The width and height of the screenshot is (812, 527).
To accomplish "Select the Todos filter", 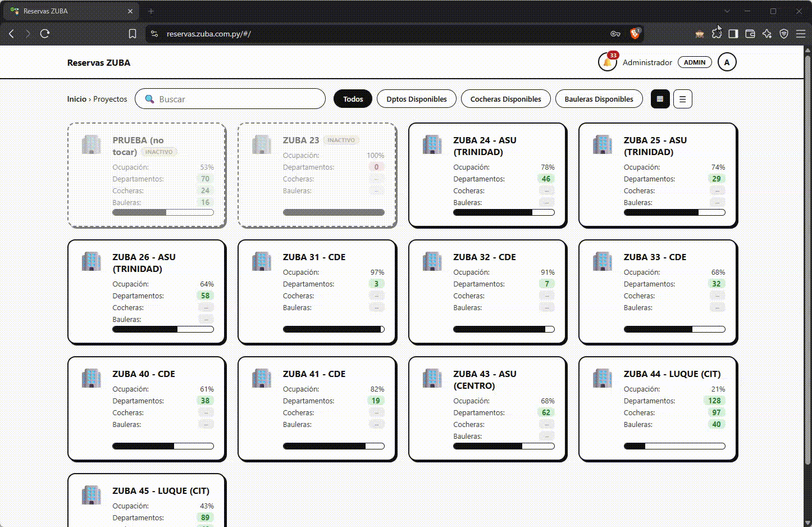I will (353, 99).
